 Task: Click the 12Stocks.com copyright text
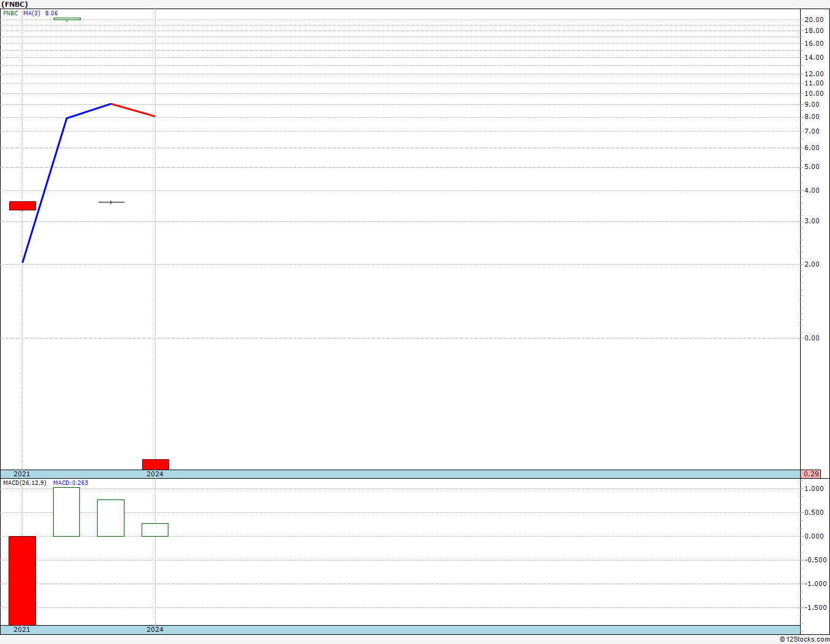(804, 639)
